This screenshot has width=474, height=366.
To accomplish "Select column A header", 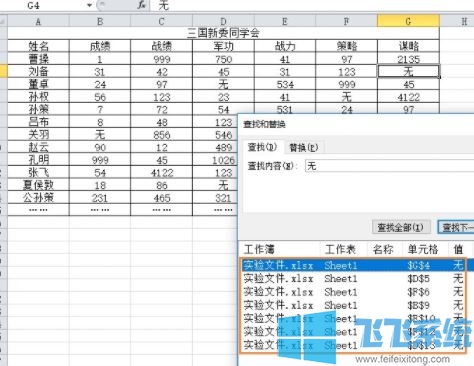I will click(x=38, y=22).
